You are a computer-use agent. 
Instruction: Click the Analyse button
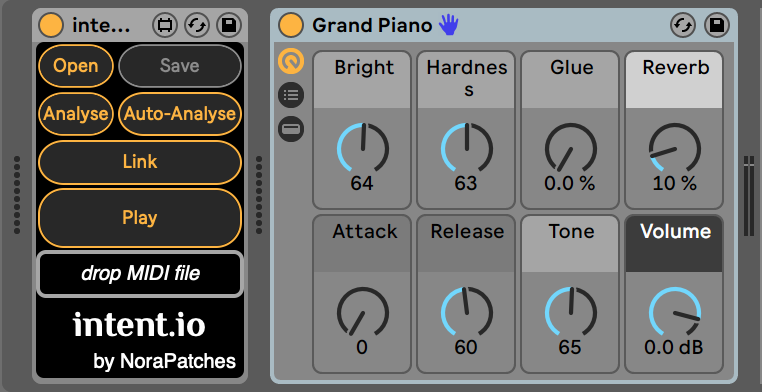click(76, 114)
